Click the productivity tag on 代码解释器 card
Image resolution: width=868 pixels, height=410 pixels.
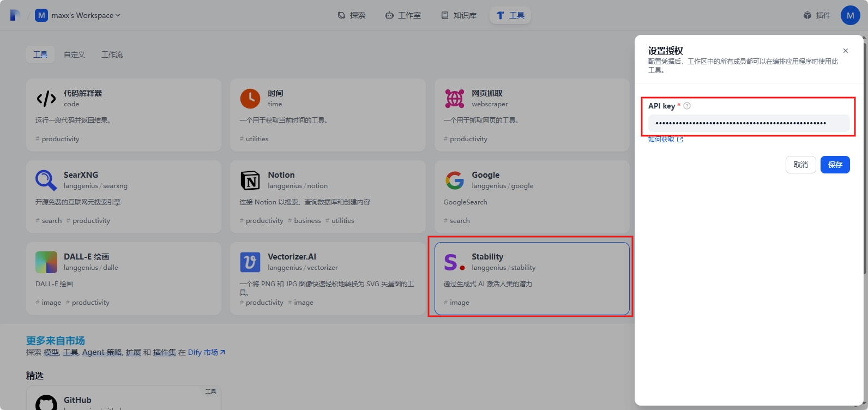pyautogui.click(x=57, y=139)
